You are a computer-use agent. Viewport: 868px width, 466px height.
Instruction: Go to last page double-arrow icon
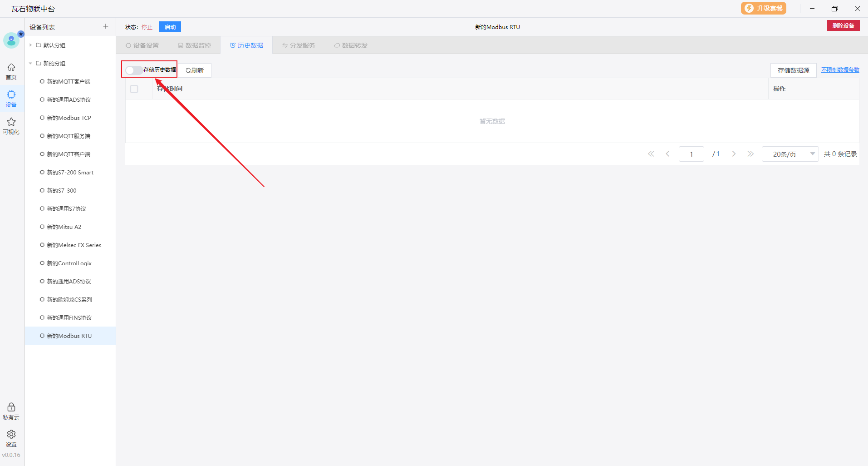(x=750, y=154)
